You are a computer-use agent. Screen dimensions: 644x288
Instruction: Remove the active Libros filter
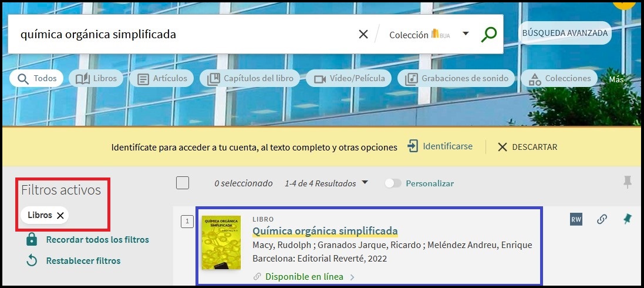pos(60,216)
